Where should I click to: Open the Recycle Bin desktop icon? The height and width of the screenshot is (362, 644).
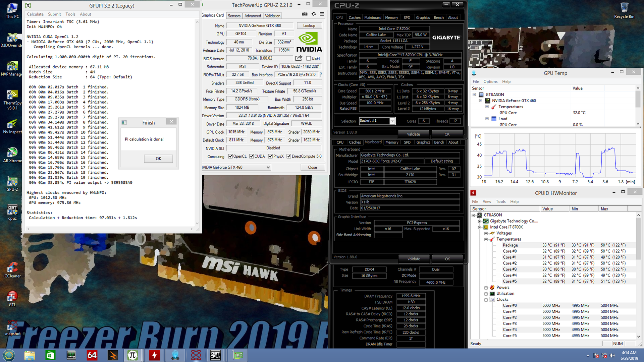coord(624,11)
